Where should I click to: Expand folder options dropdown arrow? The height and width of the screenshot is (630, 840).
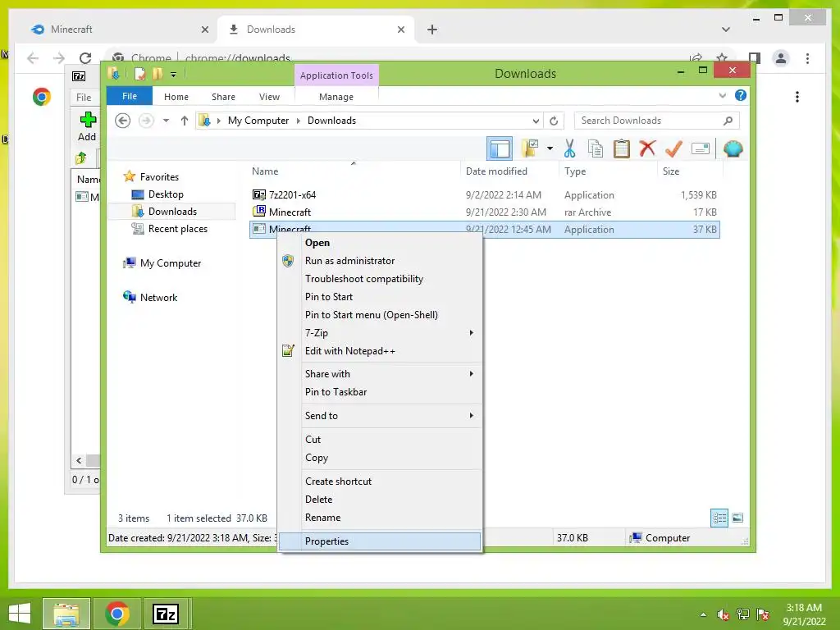(x=550, y=148)
